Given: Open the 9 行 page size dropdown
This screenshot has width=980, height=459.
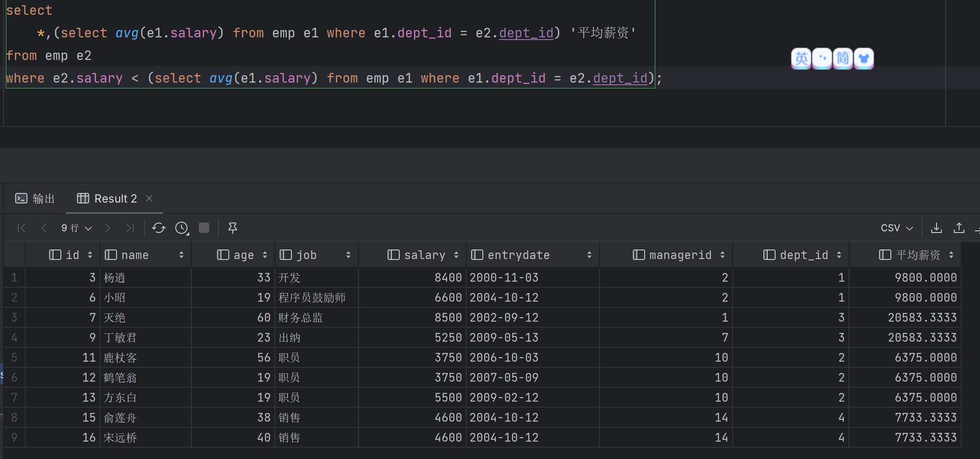Looking at the screenshot, I should [x=77, y=228].
